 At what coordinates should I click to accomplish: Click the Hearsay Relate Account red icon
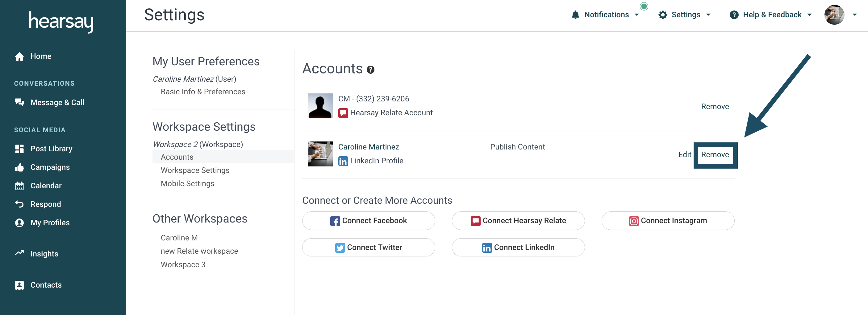point(343,113)
